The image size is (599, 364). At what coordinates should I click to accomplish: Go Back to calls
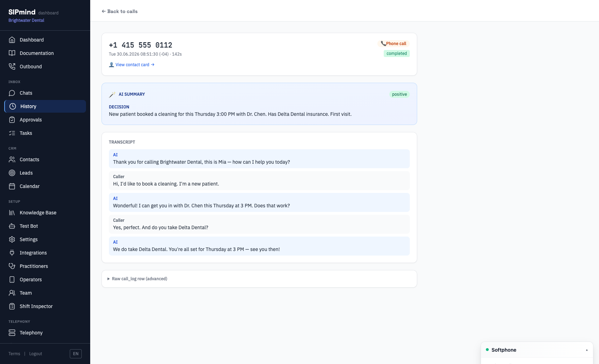119,11
